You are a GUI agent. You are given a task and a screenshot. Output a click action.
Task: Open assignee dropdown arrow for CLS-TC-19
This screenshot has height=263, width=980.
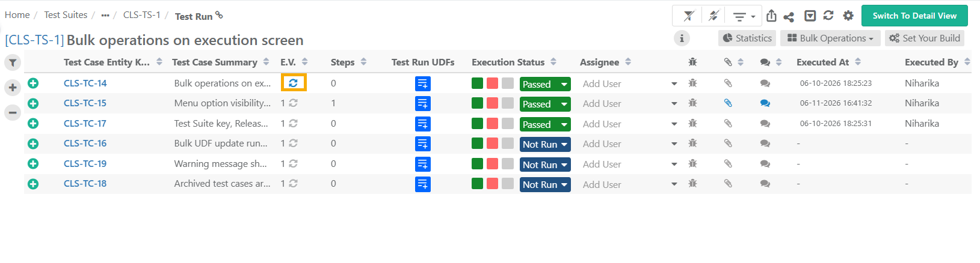674,165
